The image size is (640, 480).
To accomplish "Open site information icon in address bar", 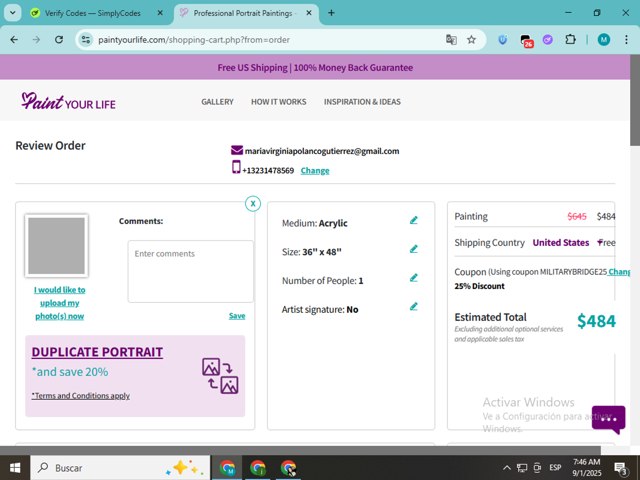I will click(x=86, y=40).
